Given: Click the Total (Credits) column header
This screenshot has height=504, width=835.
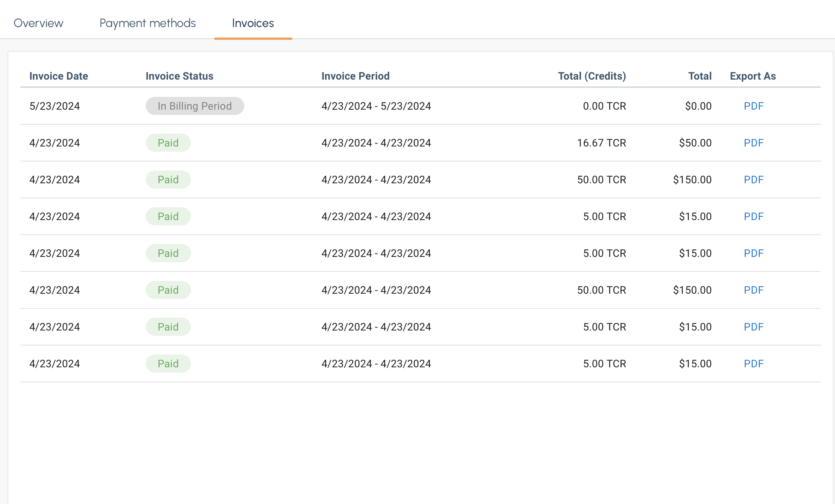Looking at the screenshot, I should (x=592, y=76).
